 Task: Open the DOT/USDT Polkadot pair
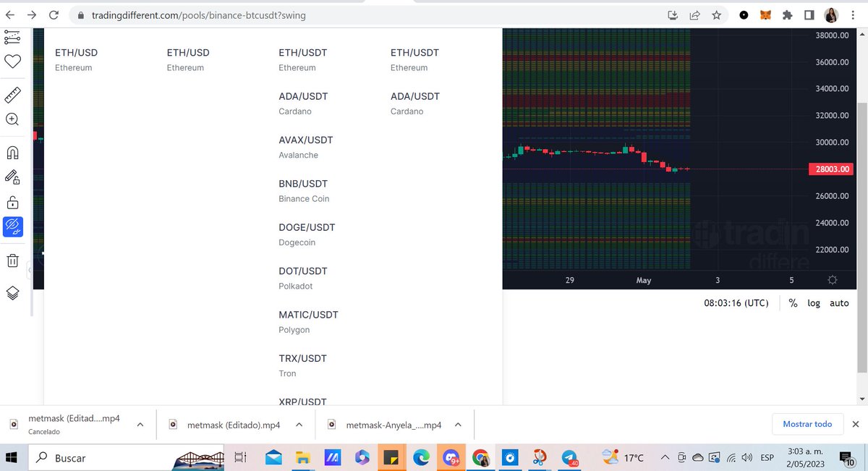click(303, 279)
